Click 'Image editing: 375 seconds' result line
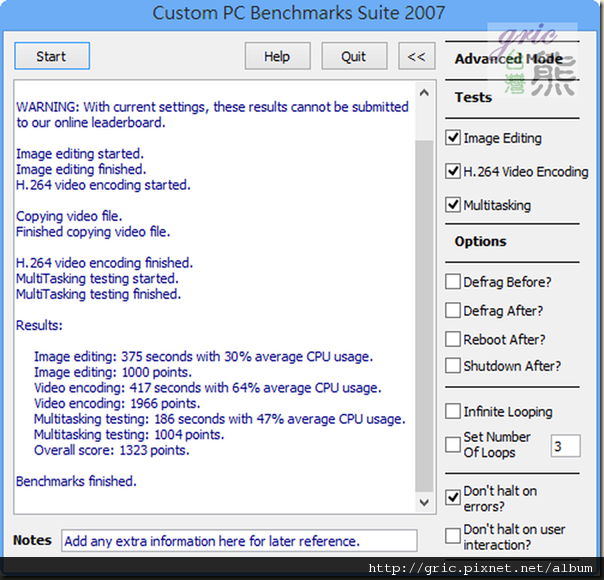The height and width of the screenshot is (580, 604). tap(203, 357)
